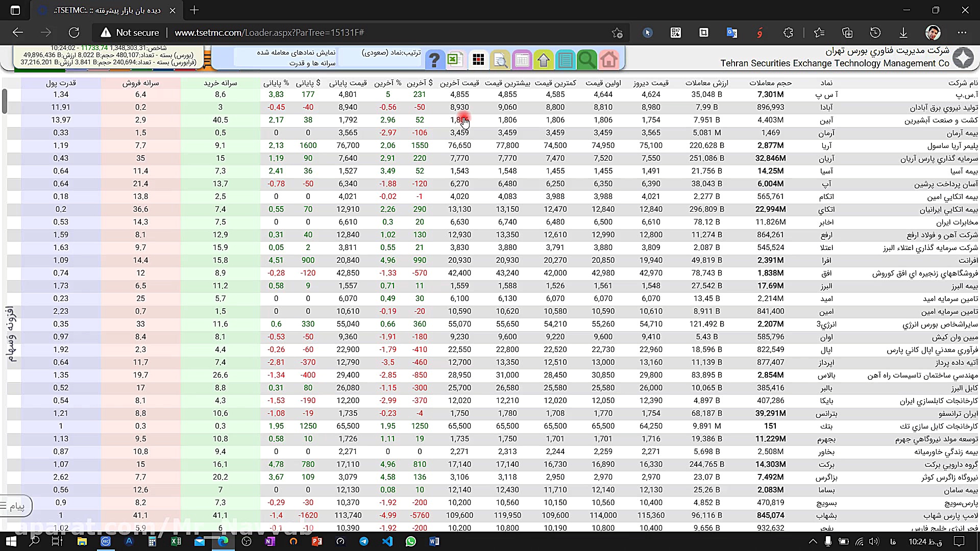Viewport: 980px width, 551px height.
Task: Open the question mark help icon
Action: 434,60
